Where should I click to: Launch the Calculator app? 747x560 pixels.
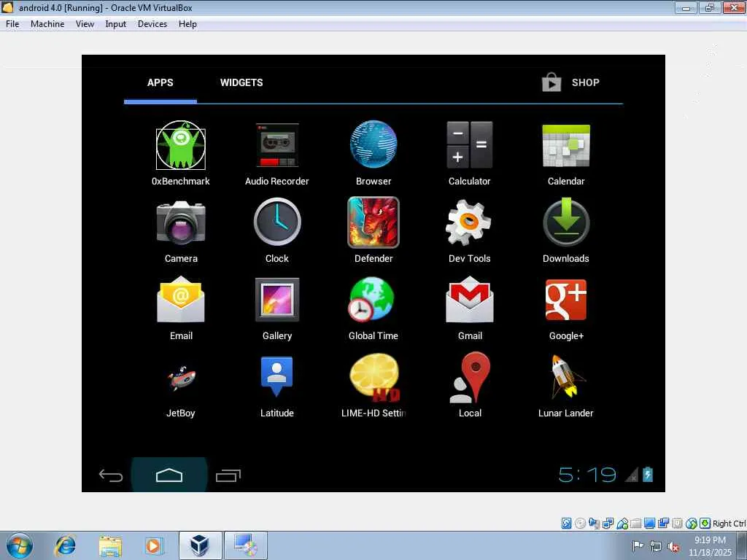469,145
